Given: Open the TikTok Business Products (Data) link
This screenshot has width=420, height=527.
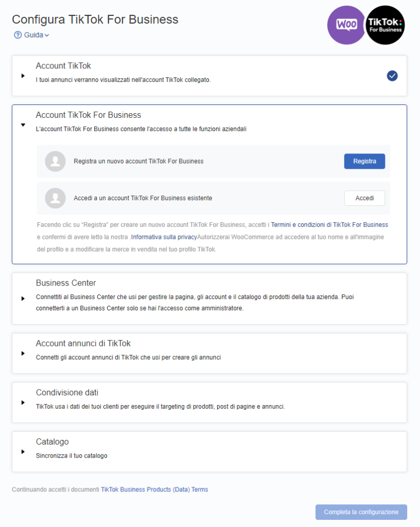Looking at the screenshot, I should coord(143,489).
